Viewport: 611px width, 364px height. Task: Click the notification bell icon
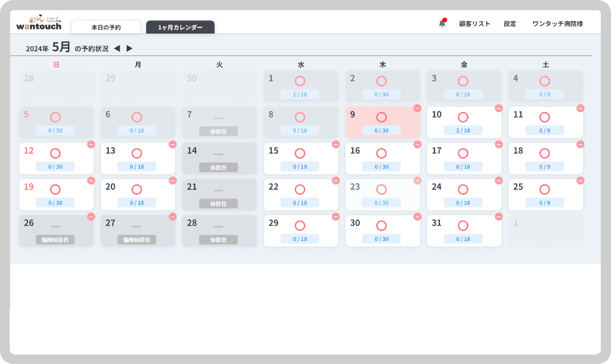click(442, 23)
